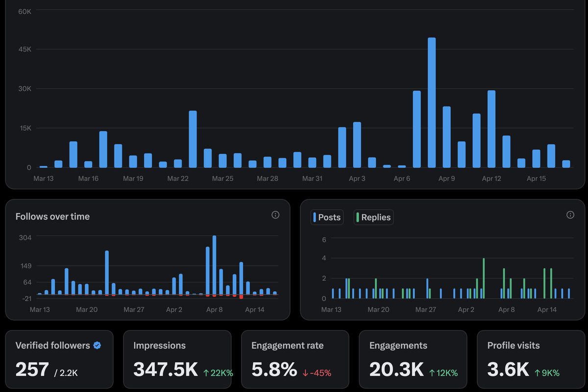Screen dimensions: 588x392
Task: Select the Verified followers stat card
Action: [x=59, y=359]
